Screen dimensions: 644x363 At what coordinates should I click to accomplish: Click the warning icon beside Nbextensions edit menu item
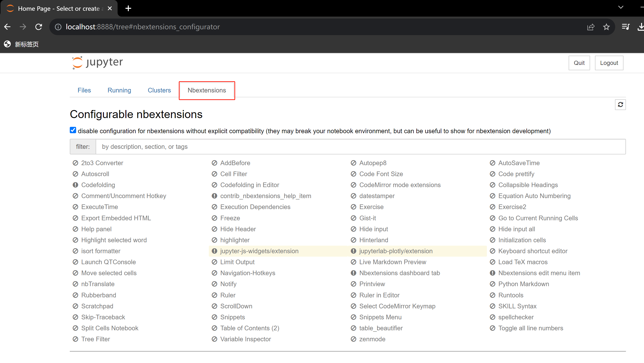coord(492,273)
